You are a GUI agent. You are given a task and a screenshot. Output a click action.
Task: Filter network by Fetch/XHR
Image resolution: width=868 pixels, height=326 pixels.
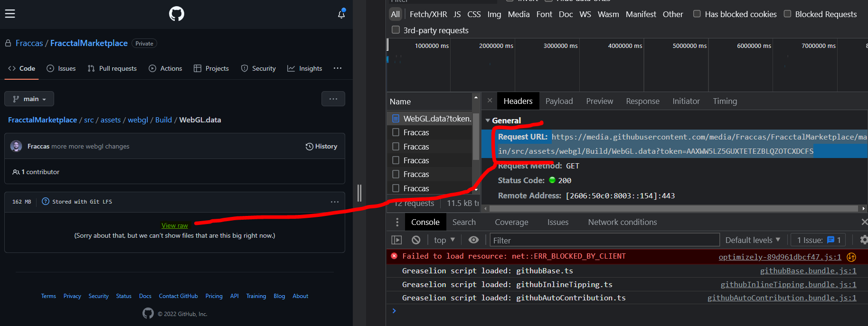[428, 14]
